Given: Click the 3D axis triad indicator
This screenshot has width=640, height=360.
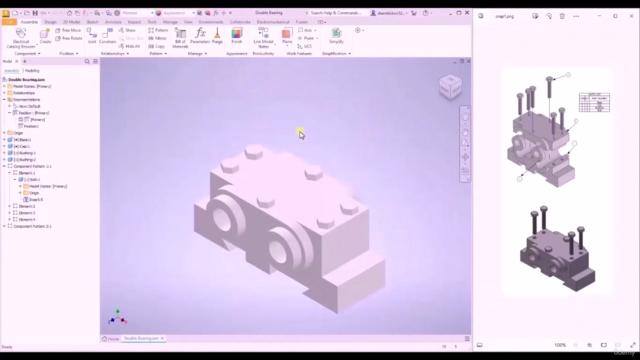Looking at the screenshot, I should pos(118,317).
